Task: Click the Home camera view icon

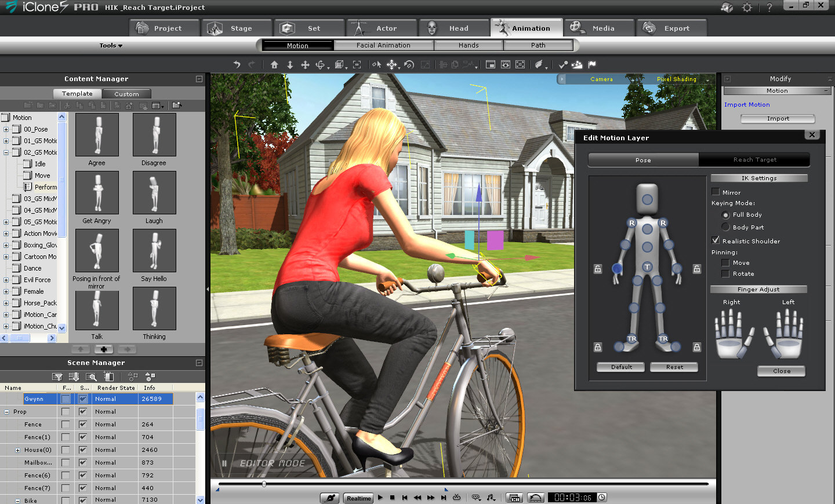Action: (274, 65)
